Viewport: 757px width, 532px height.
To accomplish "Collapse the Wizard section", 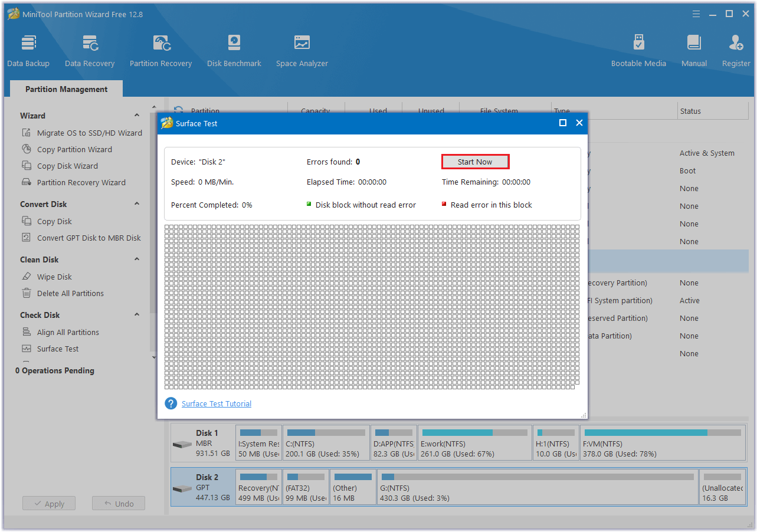I will coord(137,116).
